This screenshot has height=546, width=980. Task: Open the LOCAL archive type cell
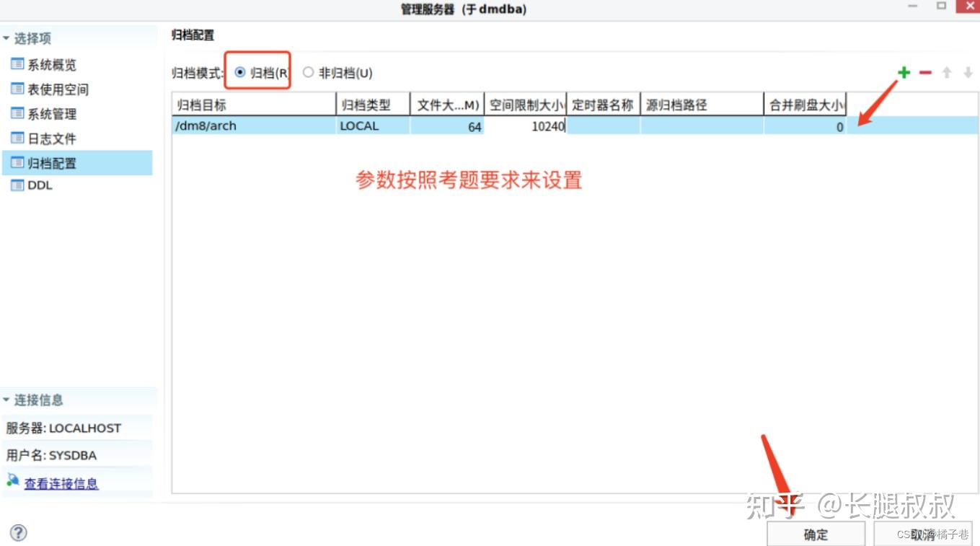tap(358, 125)
